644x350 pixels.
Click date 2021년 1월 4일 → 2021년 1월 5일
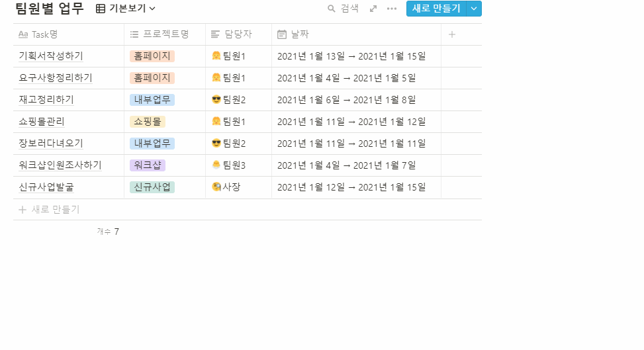(x=346, y=77)
